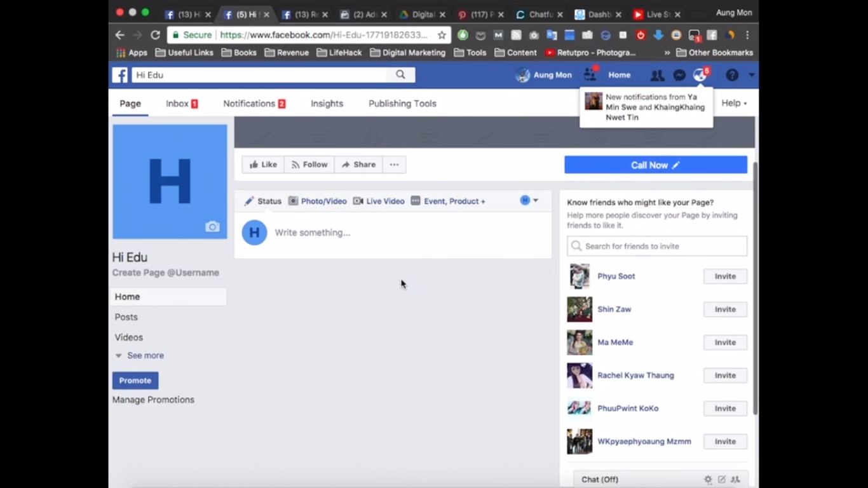
Task: Click the blue download arrow extension icon
Action: (658, 35)
